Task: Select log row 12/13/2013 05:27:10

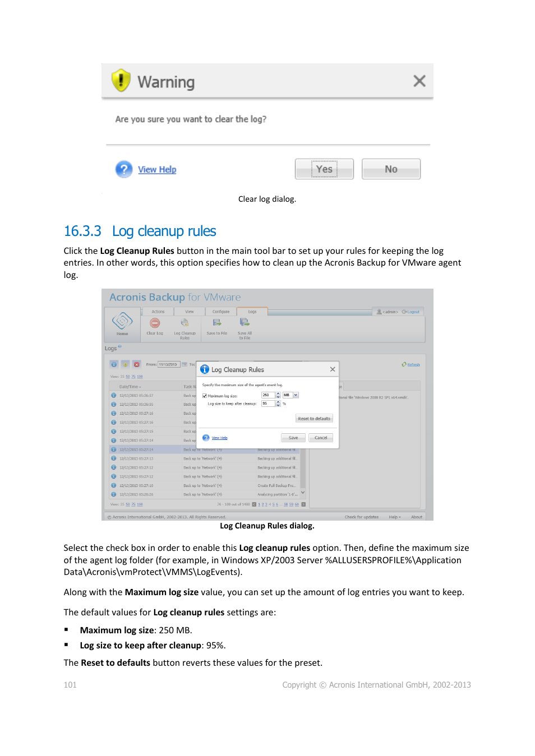Action: (x=205, y=485)
